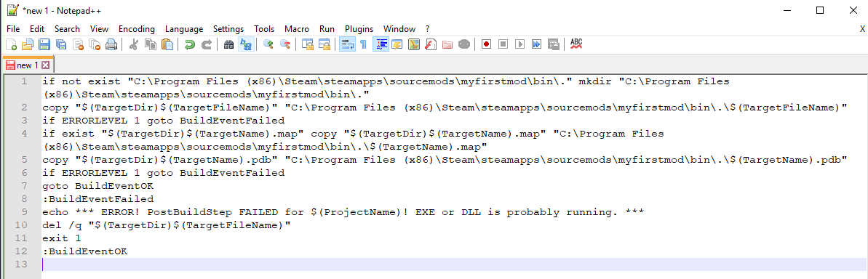Open the Plugins menu

359,29
